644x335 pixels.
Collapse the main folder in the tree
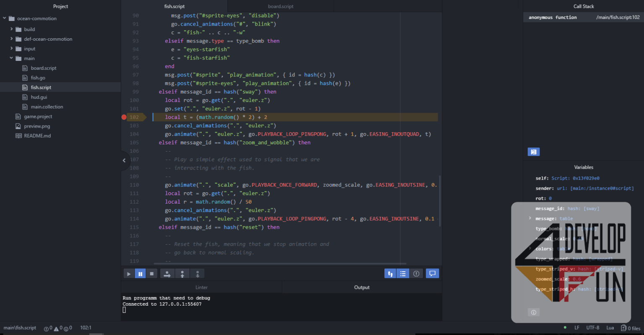(11, 58)
